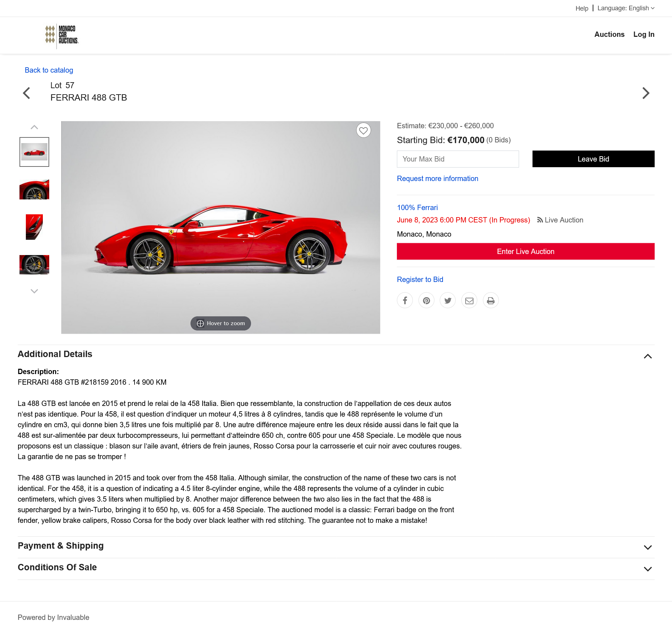Share lot on Facebook
This screenshot has height=633, width=672.
(405, 300)
